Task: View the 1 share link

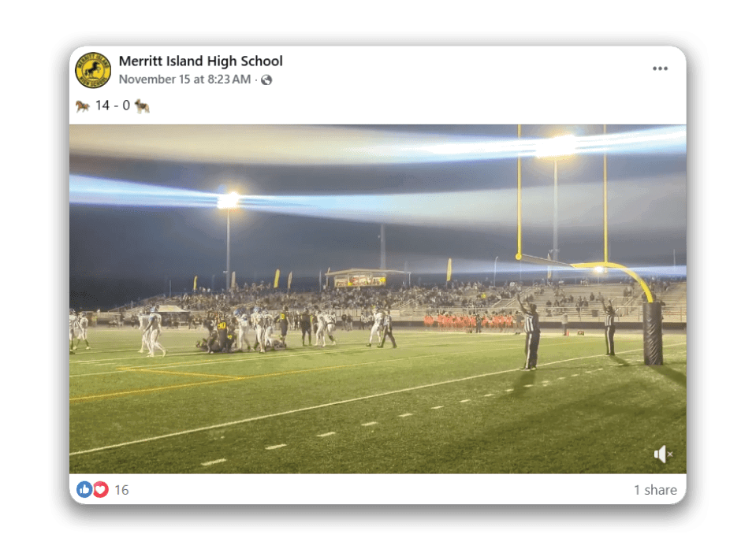Action: tap(655, 490)
